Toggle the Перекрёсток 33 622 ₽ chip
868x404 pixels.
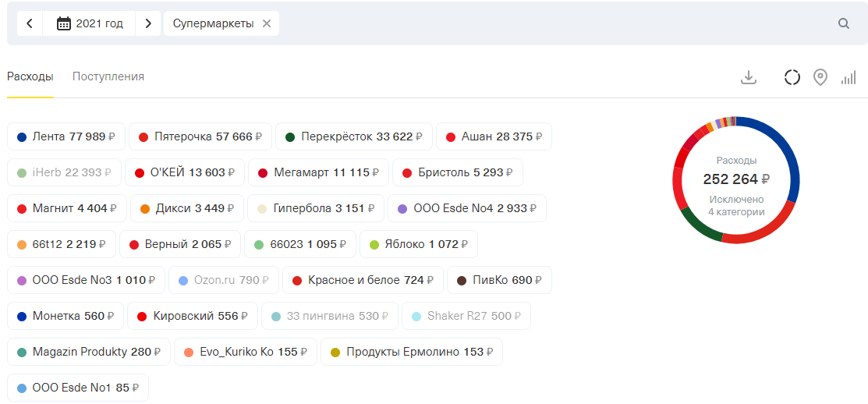(354, 136)
